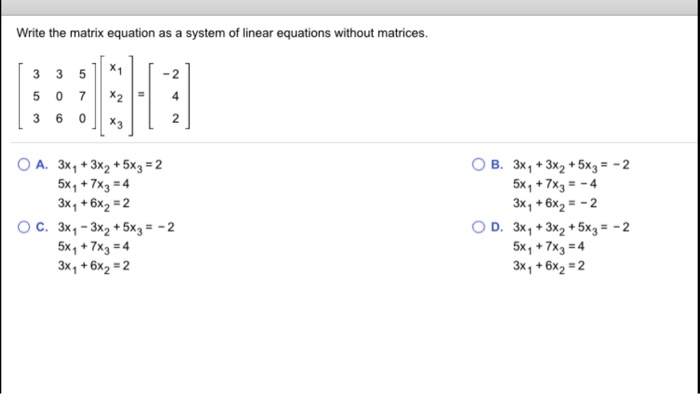This screenshot has height=394, width=700.
Task: Click the blue 'B.' option label
Action: [497, 165]
